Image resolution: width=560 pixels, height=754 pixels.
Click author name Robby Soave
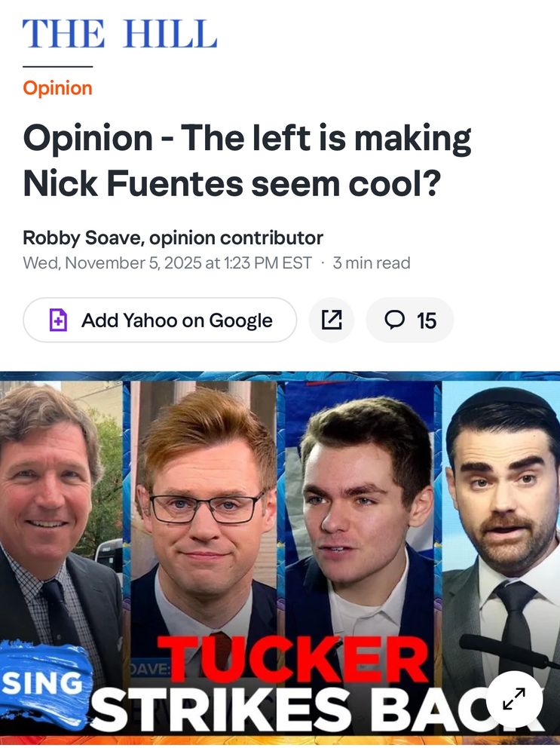(x=83, y=238)
